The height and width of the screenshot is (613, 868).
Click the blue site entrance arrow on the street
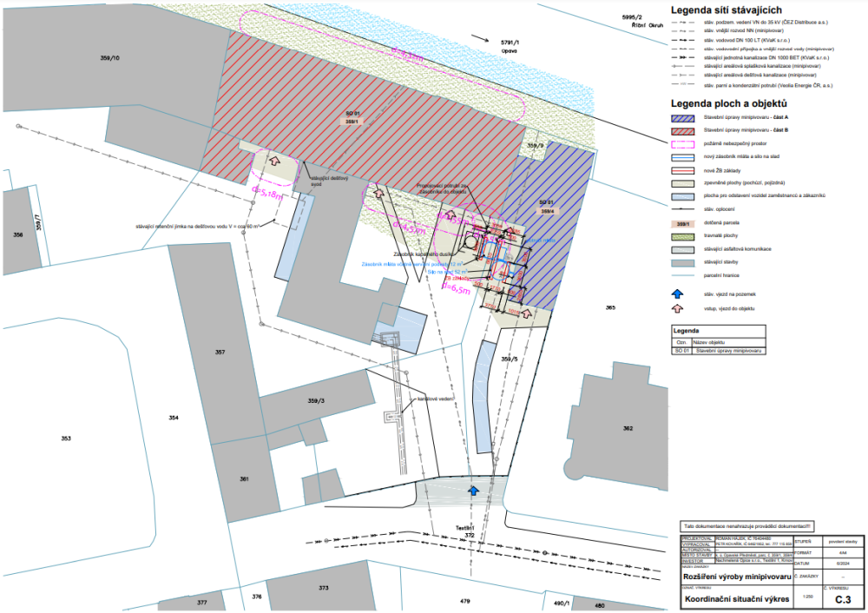coord(473,490)
